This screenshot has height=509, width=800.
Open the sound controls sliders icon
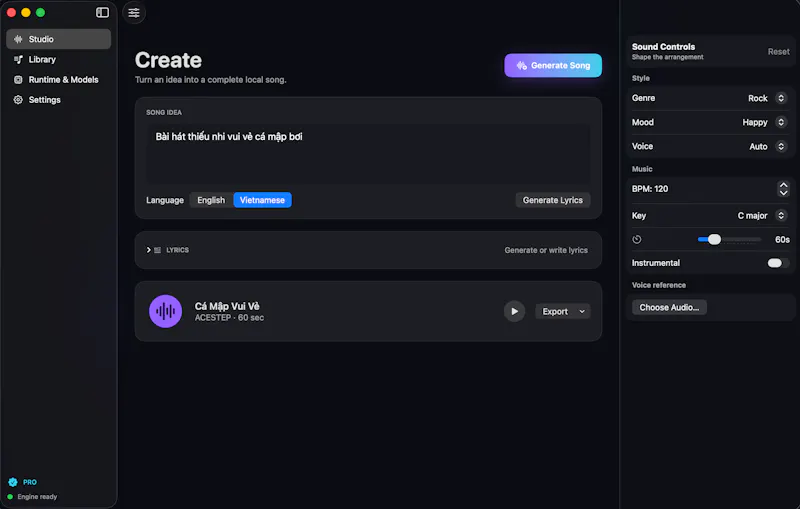[x=134, y=13]
